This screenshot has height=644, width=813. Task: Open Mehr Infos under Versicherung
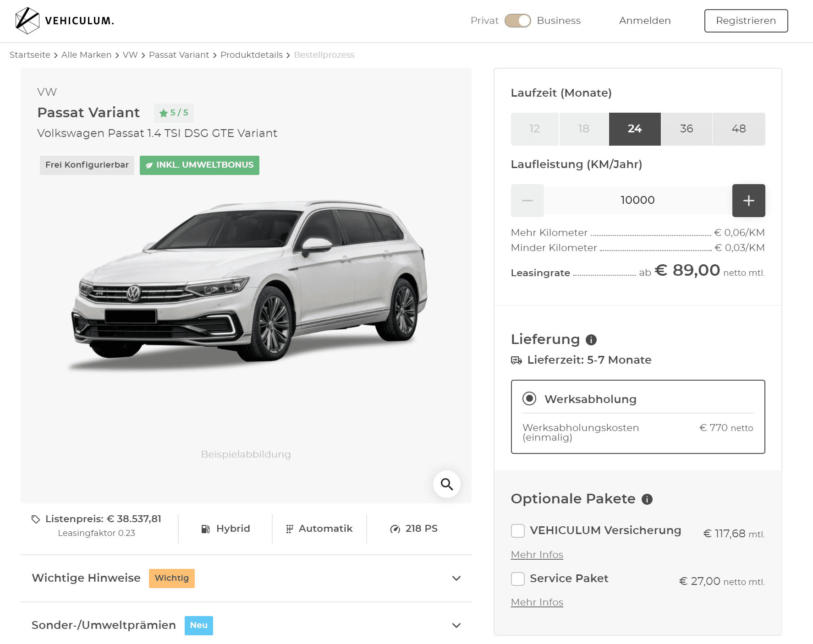coord(537,555)
